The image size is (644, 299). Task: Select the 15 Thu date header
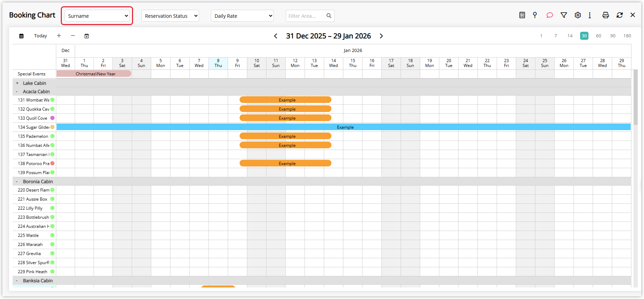tap(353, 63)
